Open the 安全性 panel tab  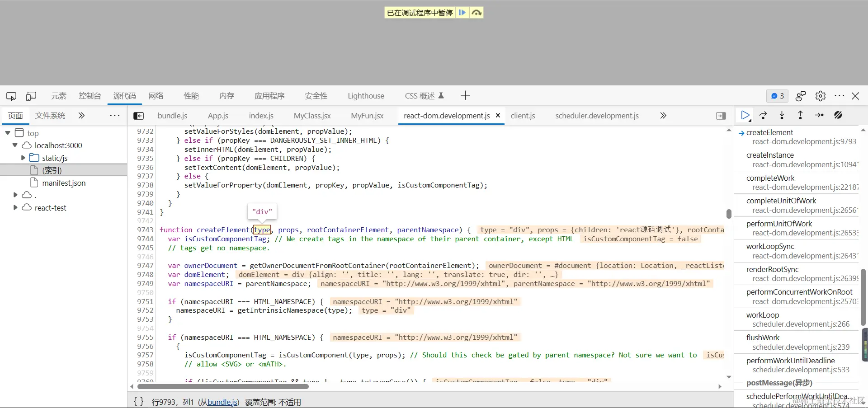[x=316, y=96]
